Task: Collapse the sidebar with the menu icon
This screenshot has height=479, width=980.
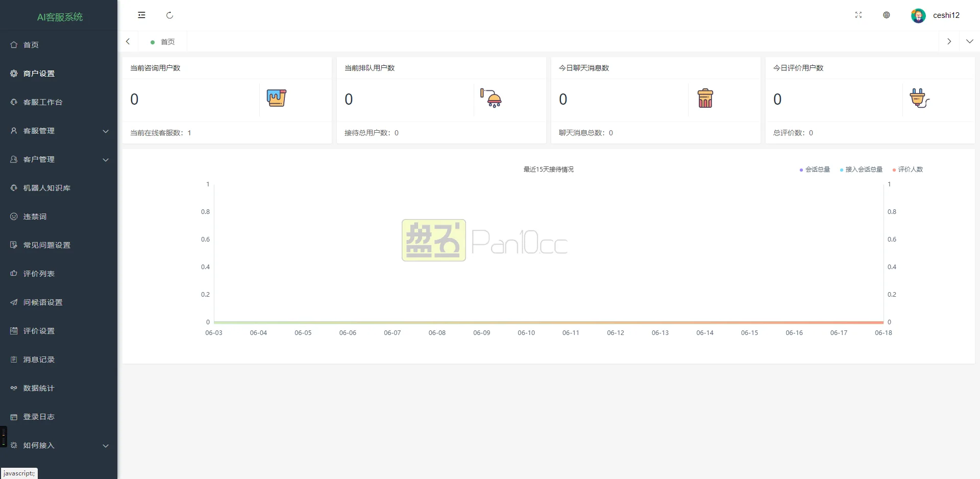Action: pos(141,15)
